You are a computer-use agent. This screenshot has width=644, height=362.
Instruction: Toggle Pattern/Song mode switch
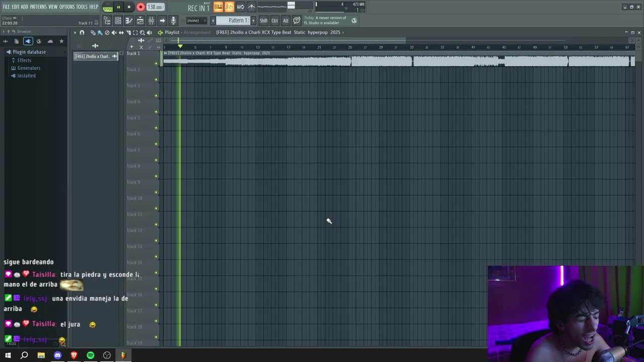(x=108, y=7)
